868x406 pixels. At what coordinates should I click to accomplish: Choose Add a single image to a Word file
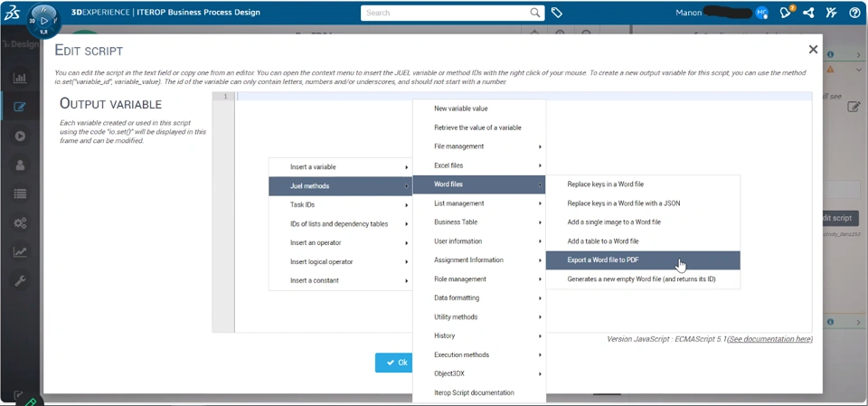coord(643,222)
